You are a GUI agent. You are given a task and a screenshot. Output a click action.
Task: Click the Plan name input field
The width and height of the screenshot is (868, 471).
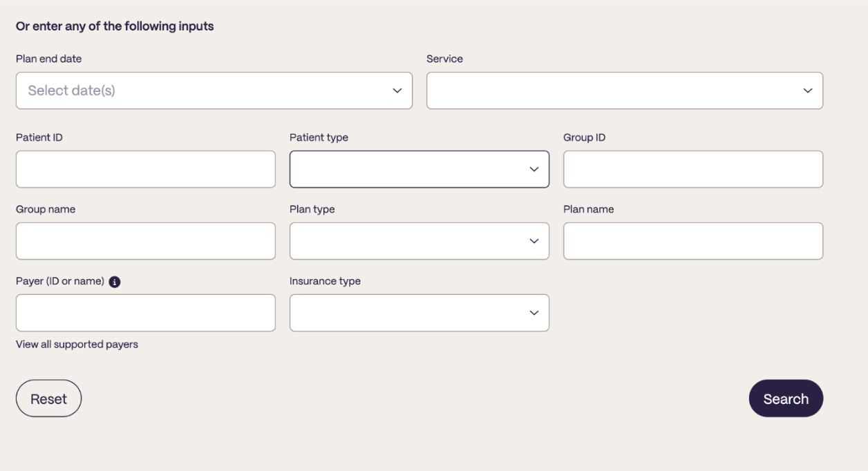click(x=693, y=241)
